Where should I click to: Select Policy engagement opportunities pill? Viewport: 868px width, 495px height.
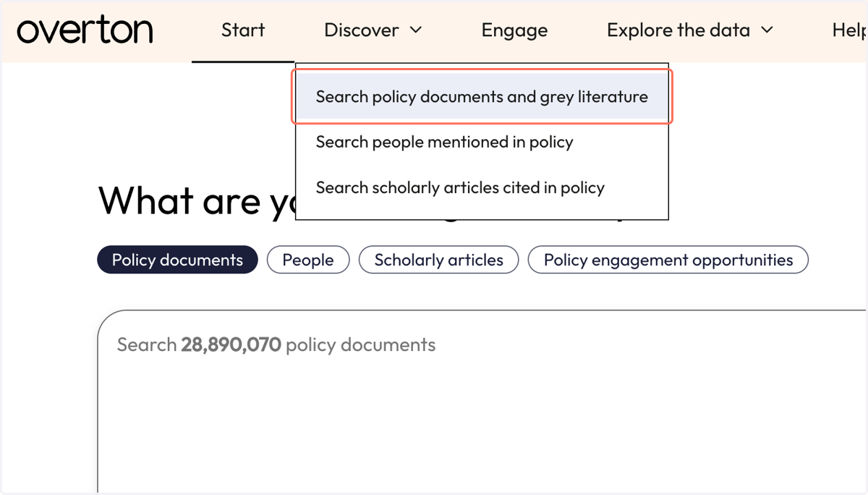tap(668, 260)
